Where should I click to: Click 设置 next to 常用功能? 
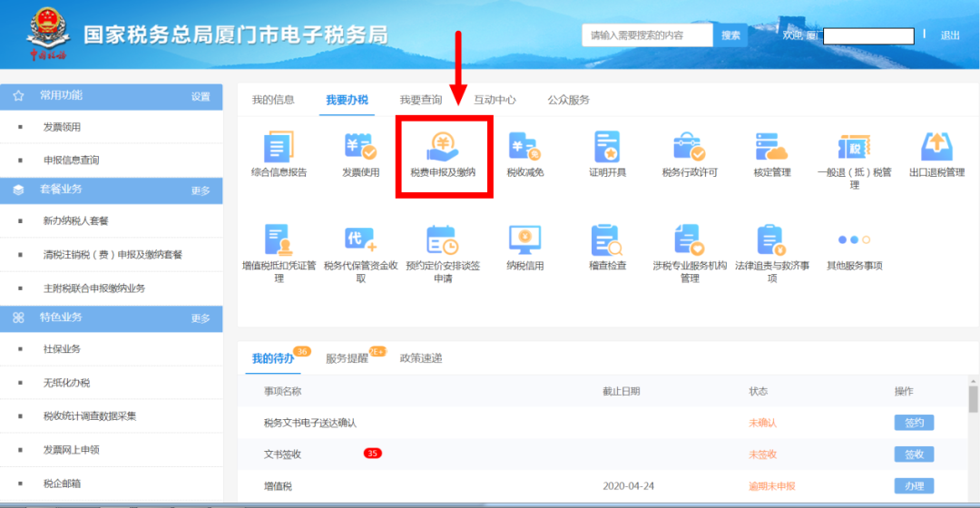click(201, 96)
